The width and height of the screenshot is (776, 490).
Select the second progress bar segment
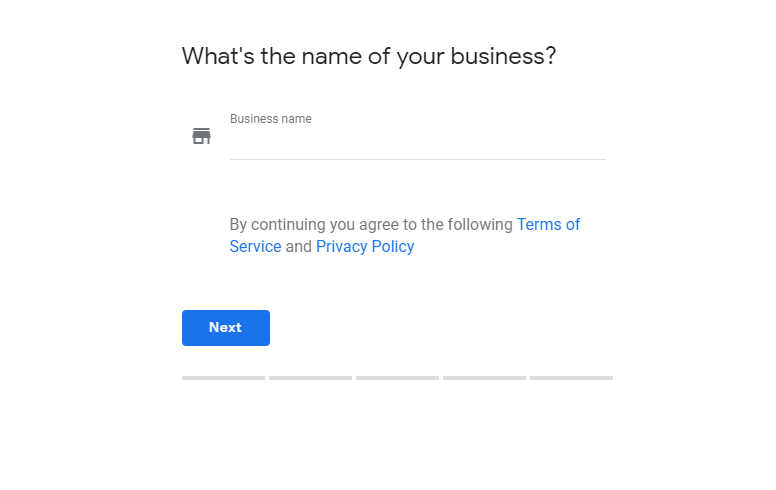pos(310,378)
